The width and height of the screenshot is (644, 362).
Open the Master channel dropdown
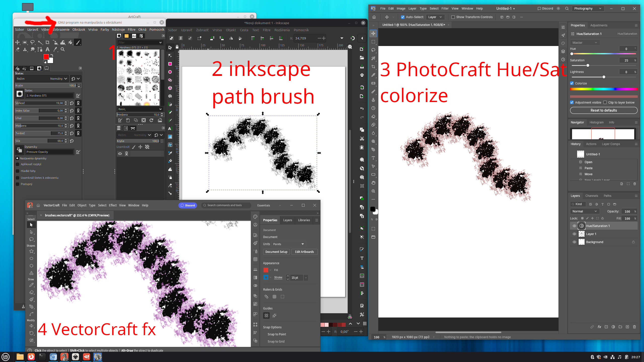(585, 42)
